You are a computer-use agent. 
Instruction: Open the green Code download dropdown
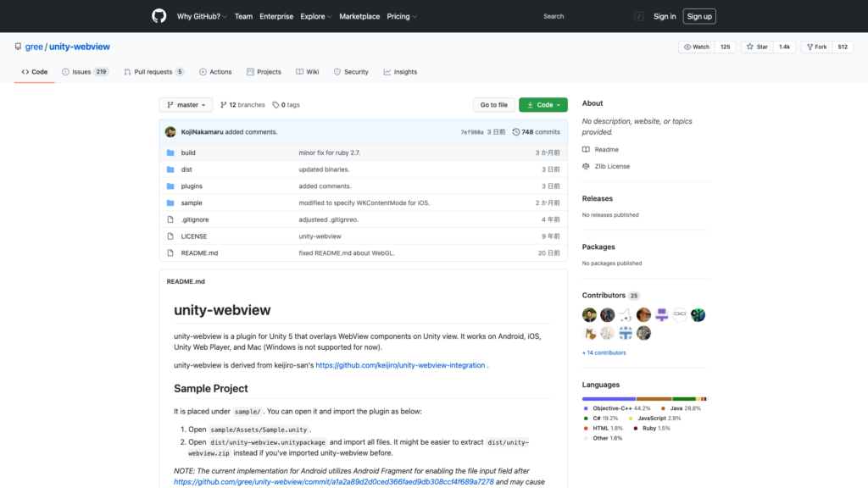(542, 104)
